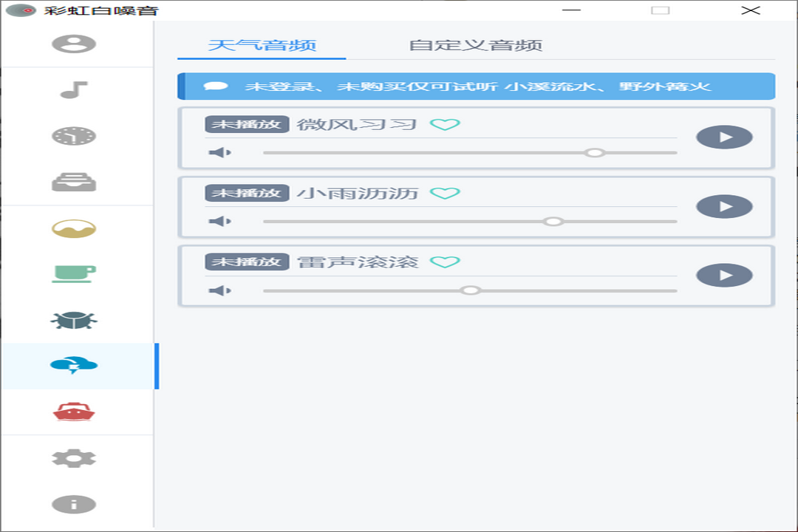
Task: Play the 雷声滚滚 sound
Action: point(725,276)
